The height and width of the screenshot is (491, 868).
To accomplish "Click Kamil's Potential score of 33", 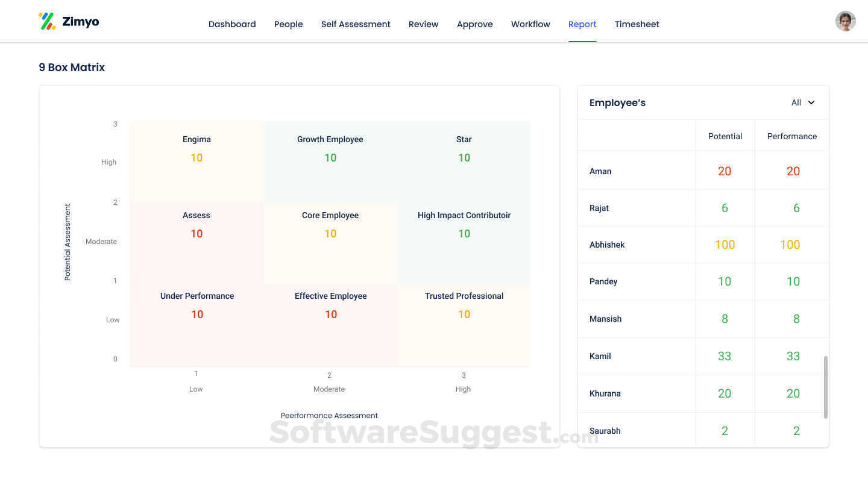I will 725,356.
